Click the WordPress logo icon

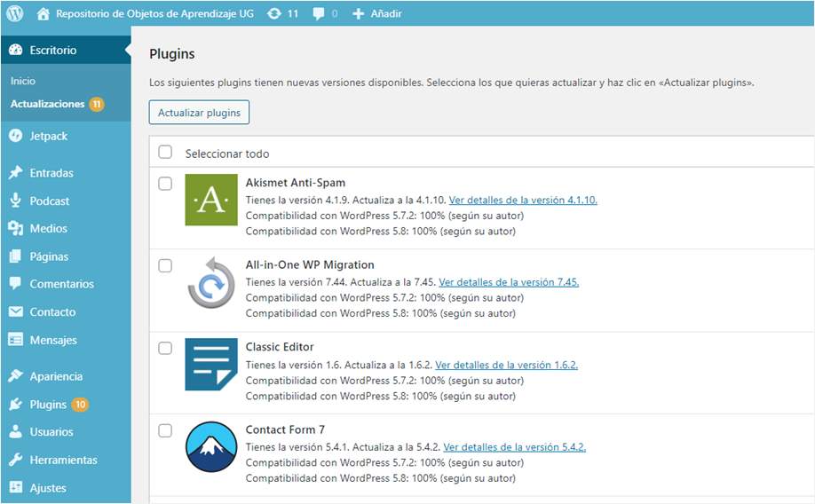tap(15, 13)
